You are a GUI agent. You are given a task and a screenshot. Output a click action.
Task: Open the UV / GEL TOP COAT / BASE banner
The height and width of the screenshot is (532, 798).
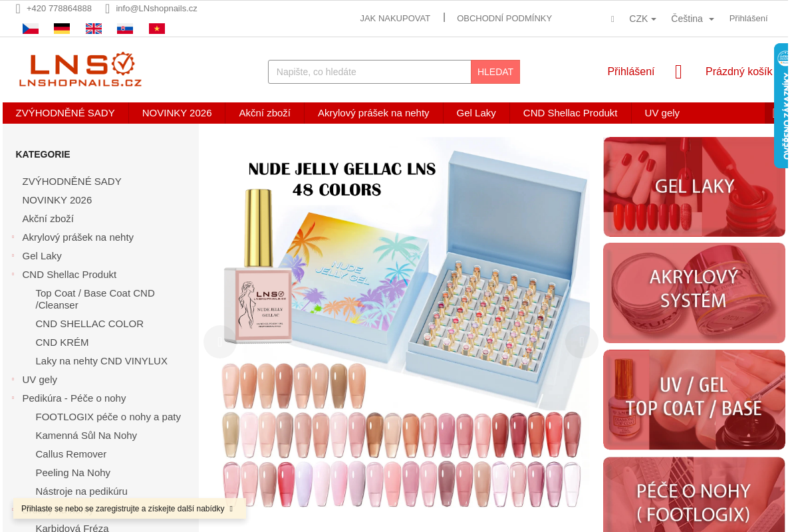(694, 400)
